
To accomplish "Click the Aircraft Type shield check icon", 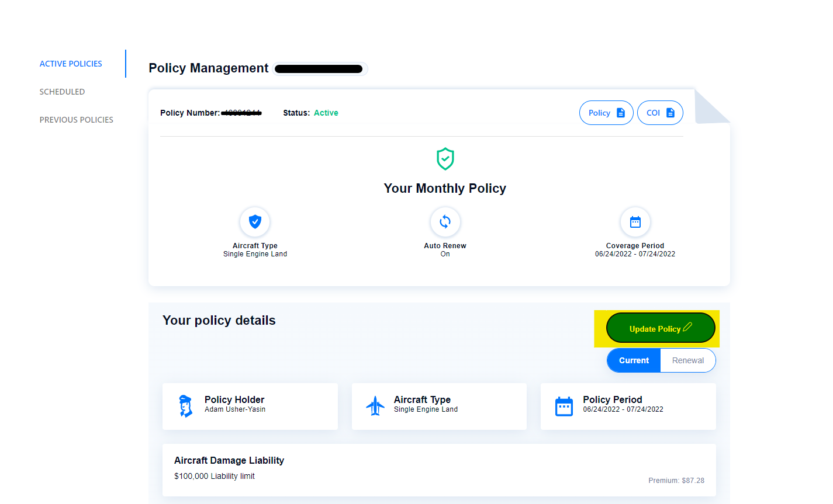I will click(x=255, y=222).
